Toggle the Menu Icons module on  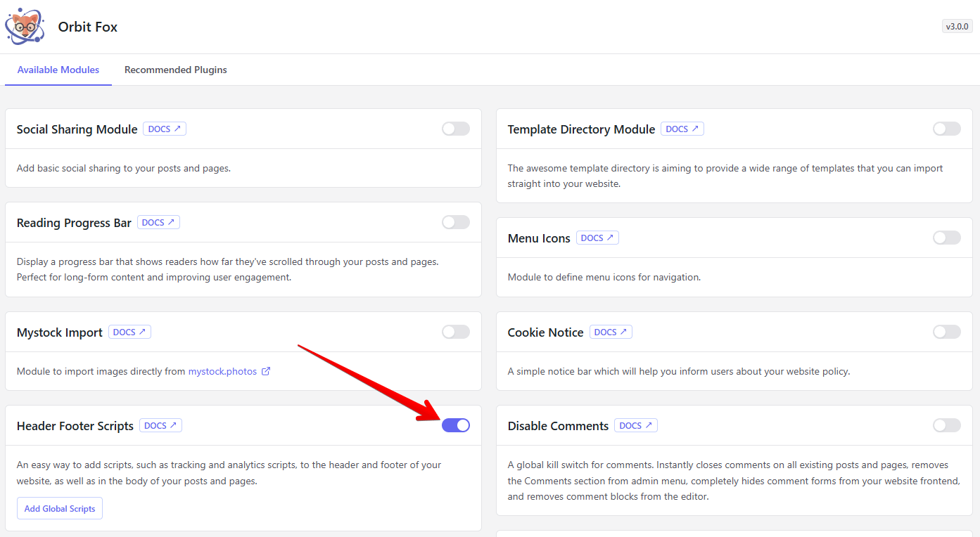tap(946, 238)
